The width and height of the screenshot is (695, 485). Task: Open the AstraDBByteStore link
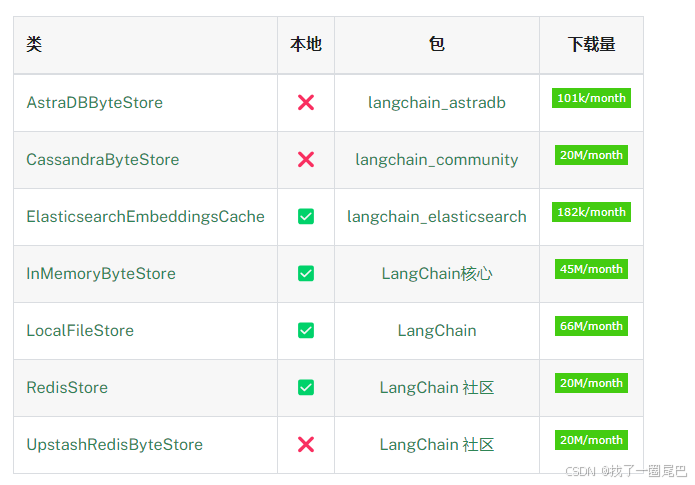pos(94,103)
